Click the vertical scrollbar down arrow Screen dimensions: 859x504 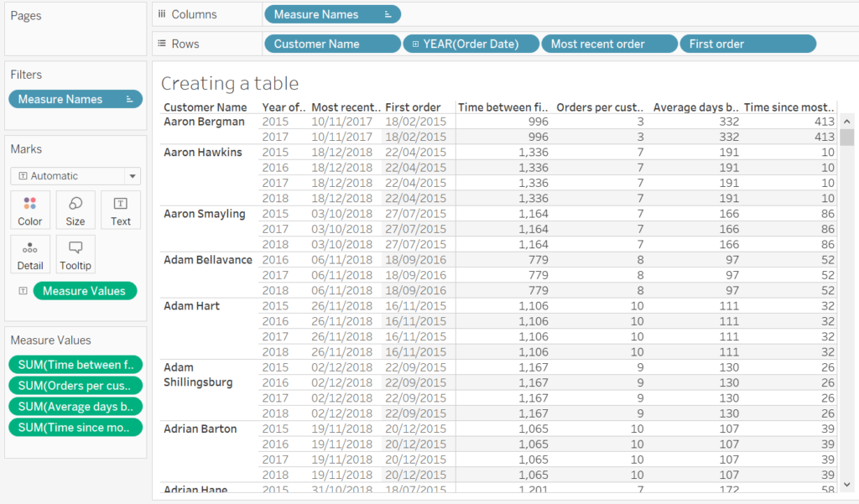(x=847, y=485)
